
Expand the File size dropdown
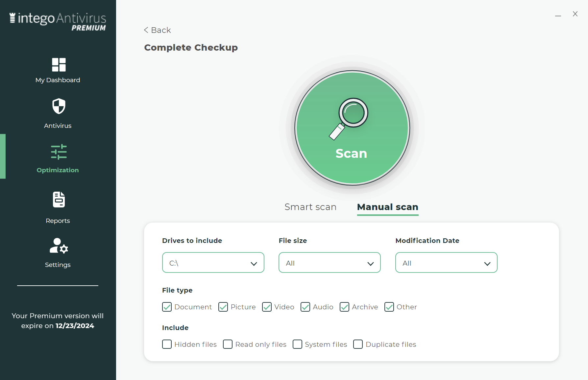pyautogui.click(x=330, y=263)
